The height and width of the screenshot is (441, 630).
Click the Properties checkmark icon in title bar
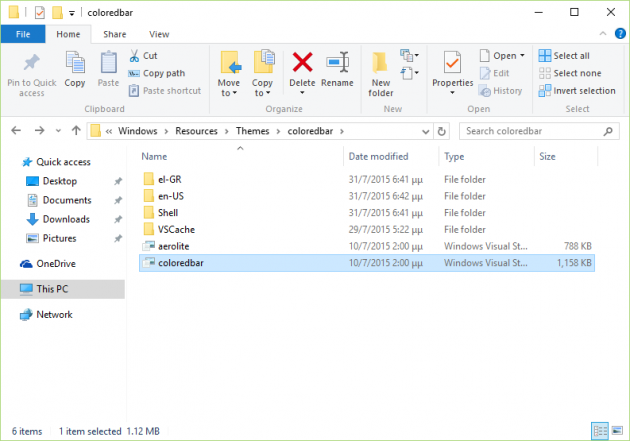point(39,12)
